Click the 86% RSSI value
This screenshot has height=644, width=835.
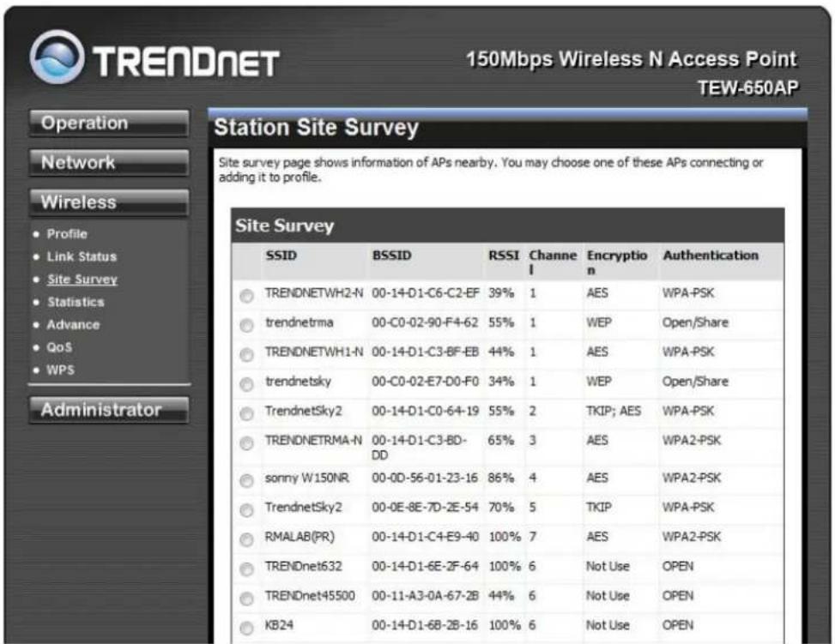501,478
